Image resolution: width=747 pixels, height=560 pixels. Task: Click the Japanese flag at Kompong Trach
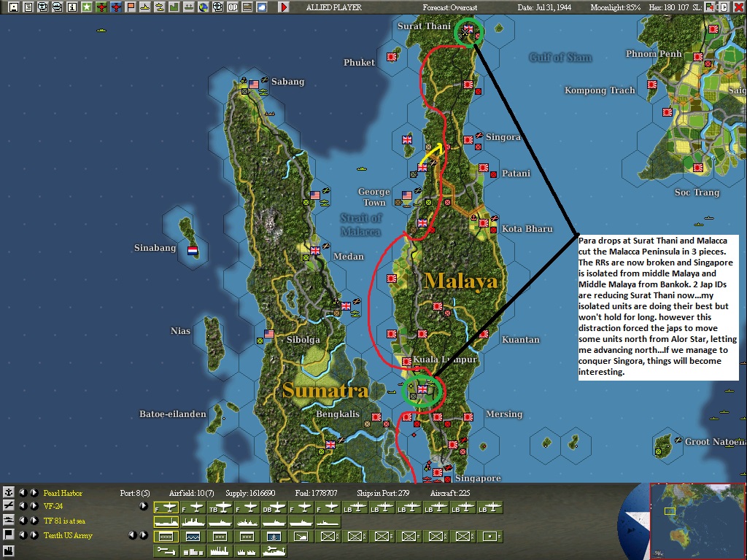[652, 85]
